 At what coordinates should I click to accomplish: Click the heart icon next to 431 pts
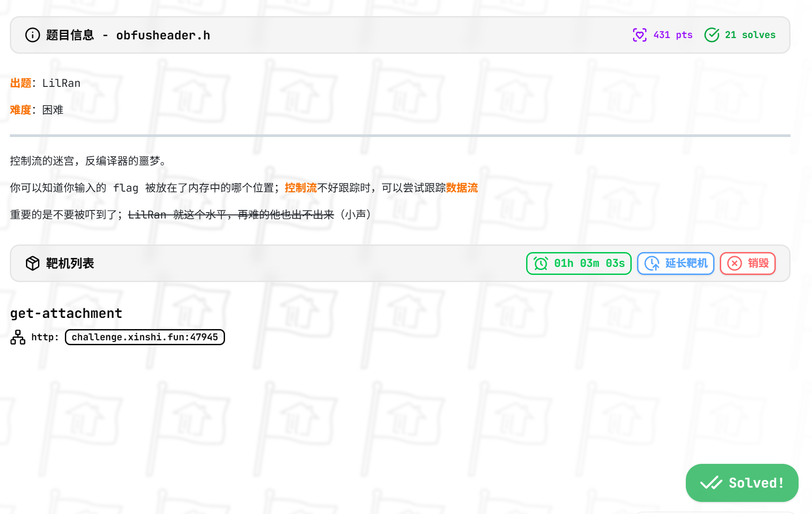click(640, 35)
